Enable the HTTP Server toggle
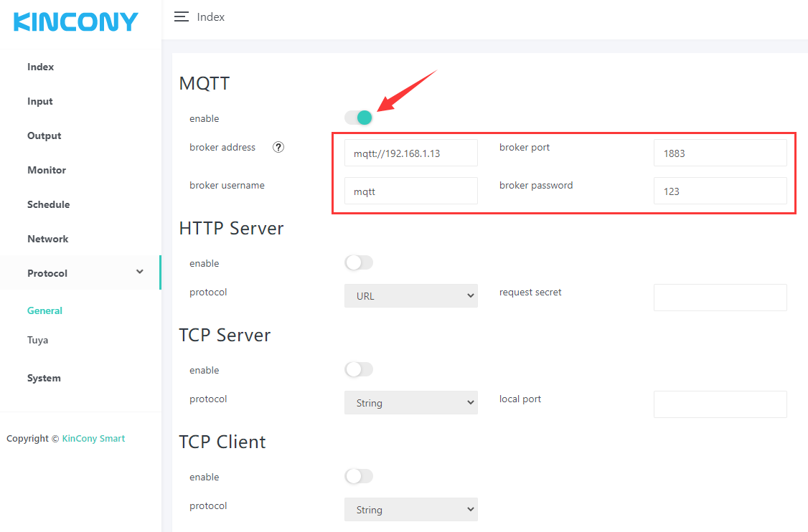 [x=359, y=262]
